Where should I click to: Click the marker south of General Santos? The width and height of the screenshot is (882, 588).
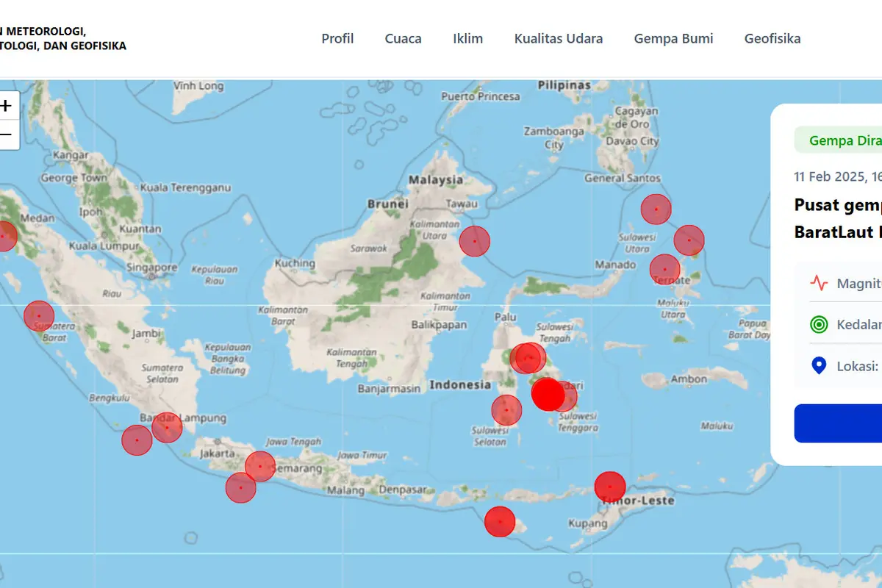click(656, 209)
